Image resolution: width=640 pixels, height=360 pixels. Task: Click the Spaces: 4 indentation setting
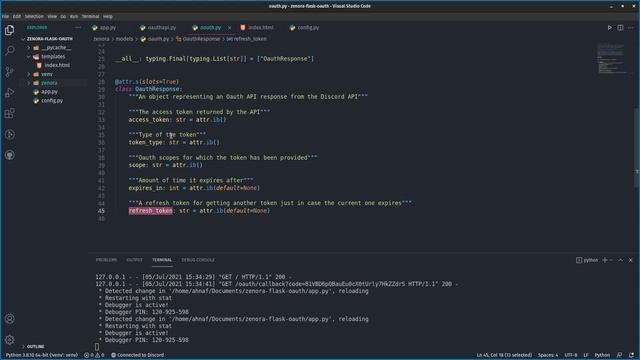pos(548,355)
